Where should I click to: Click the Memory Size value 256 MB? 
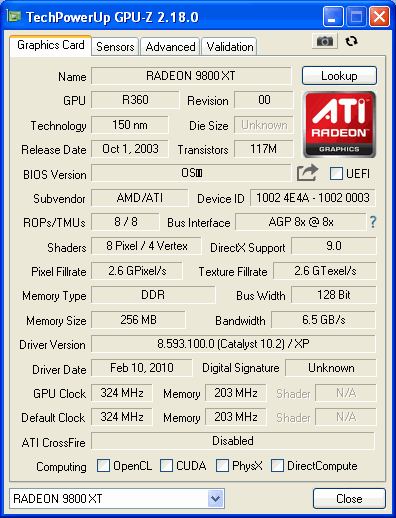138,320
